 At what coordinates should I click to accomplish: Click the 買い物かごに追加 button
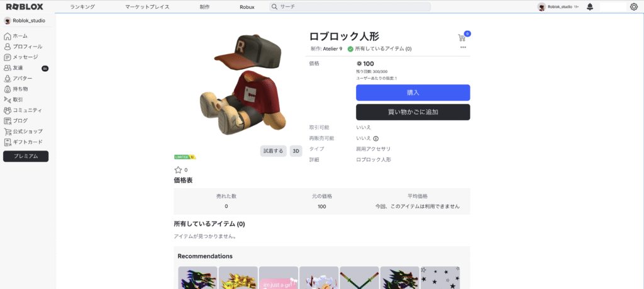[413, 112]
